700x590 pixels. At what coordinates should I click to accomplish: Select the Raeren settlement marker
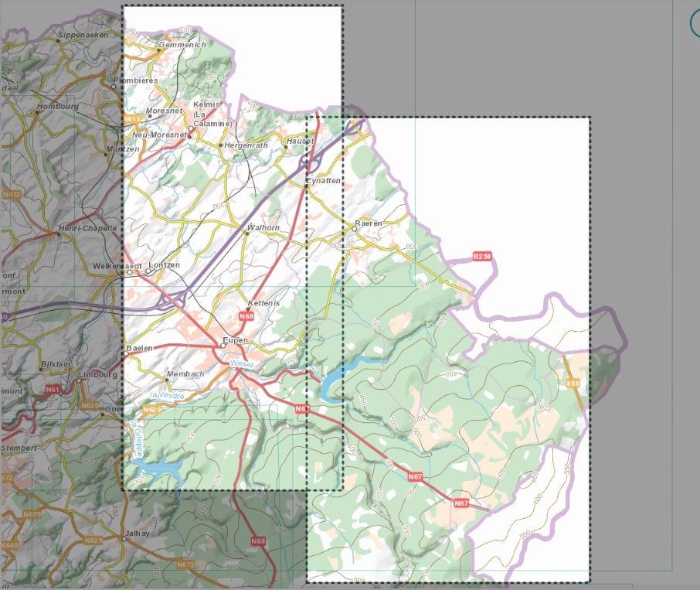pos(354,229)
